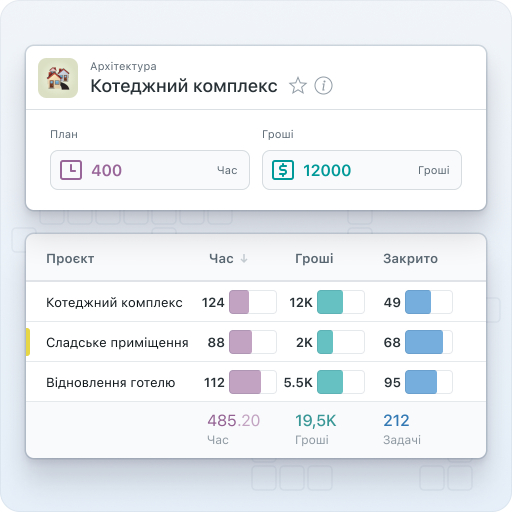Image resolution: width=512 pixels, height=512 pixels.
Task: Click the yellow marker on Сладське приміщення
Action: point(28,342)
